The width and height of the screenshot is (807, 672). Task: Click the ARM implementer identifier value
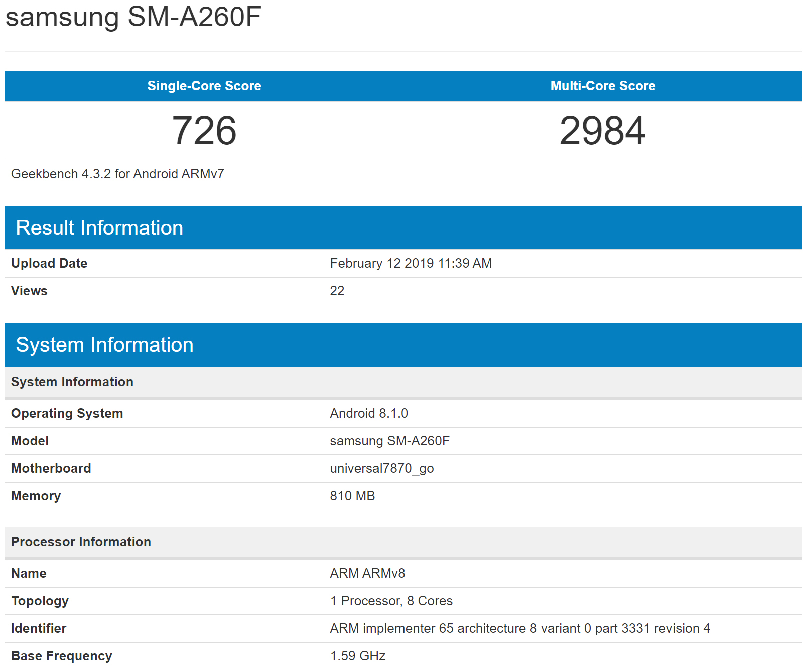tap(519, 628)
